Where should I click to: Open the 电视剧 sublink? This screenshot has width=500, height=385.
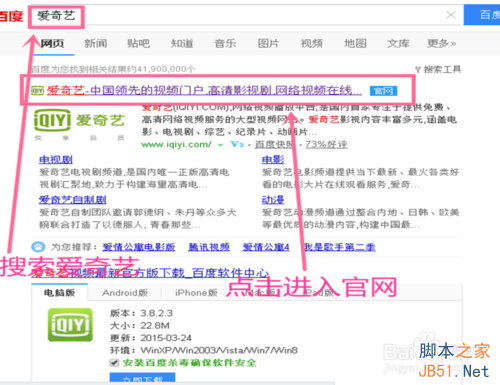(56, 160)
